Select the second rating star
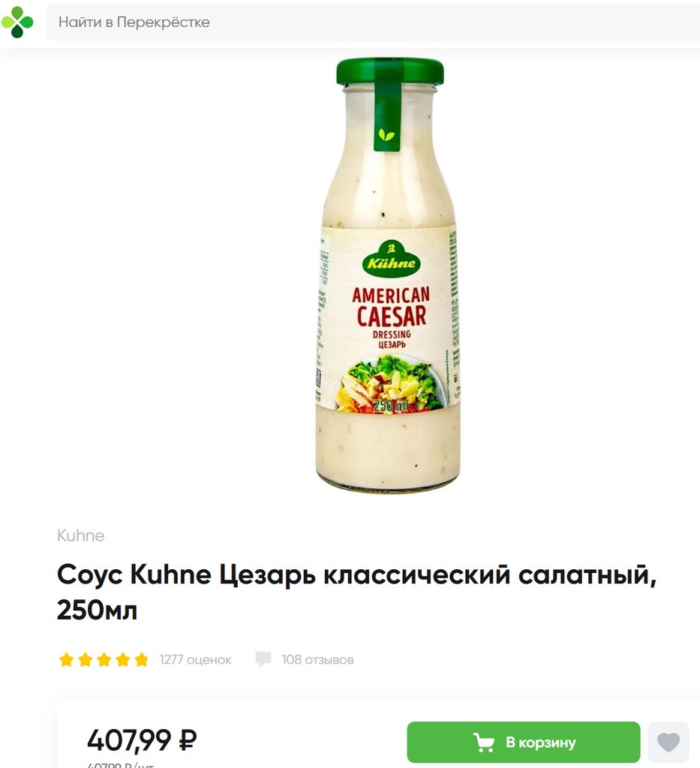The image size is (700, 768). click(x=85, y=660)
